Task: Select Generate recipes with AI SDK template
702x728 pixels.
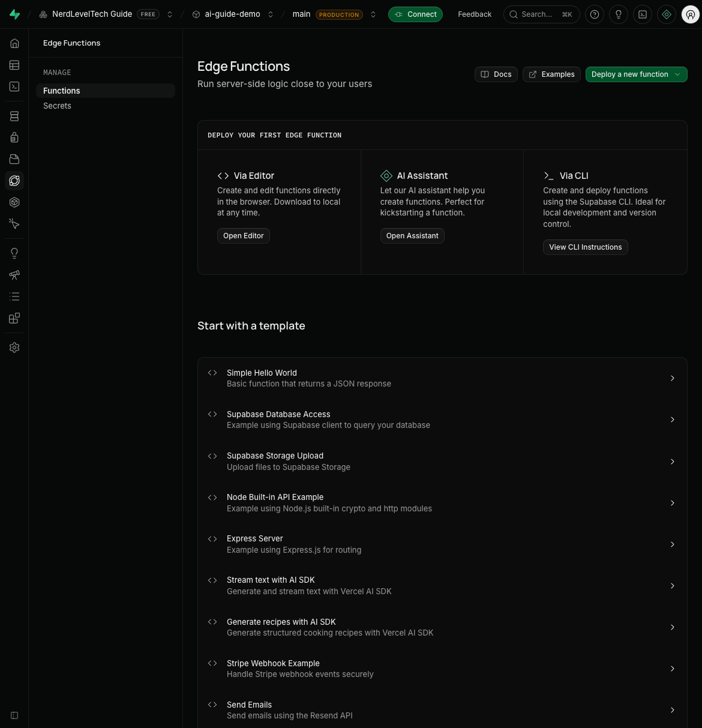Action: coord(442,627)
